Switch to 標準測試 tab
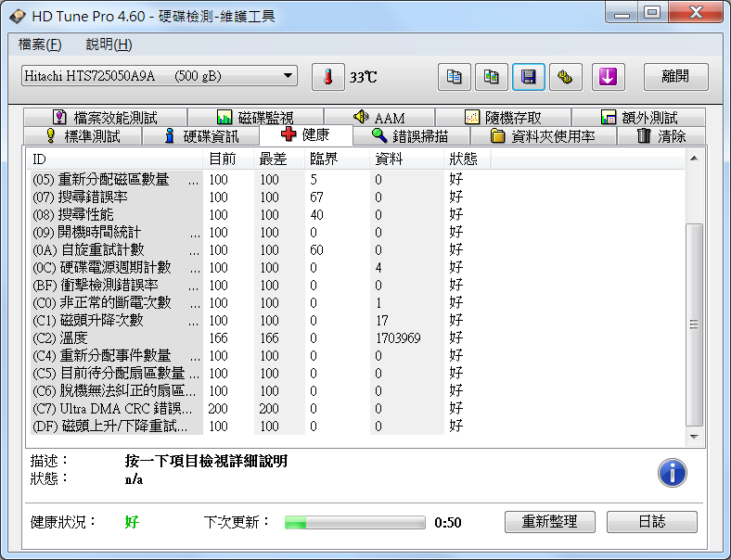The width and height of the screenshot is (731, 560). [x=83, y=136]
